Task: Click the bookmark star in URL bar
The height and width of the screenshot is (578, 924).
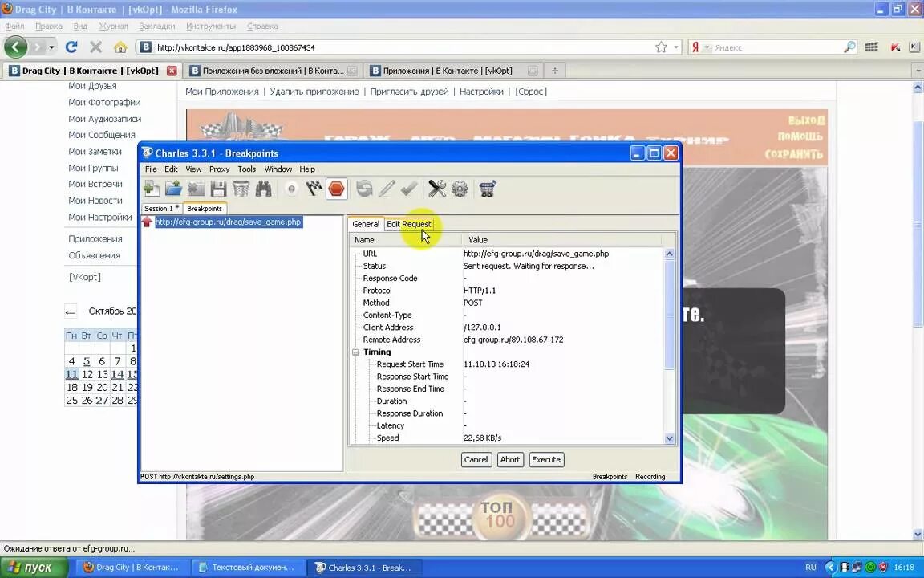Action: [661, 47]
